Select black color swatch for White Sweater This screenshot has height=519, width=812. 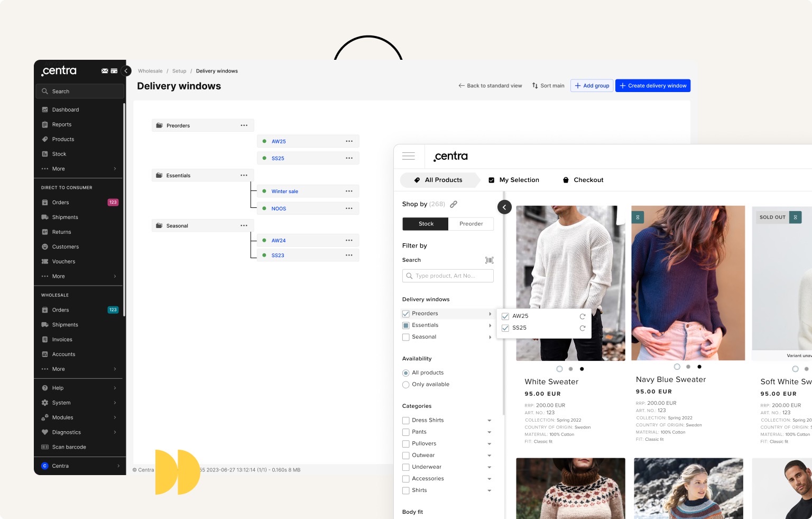click(582, 369)
